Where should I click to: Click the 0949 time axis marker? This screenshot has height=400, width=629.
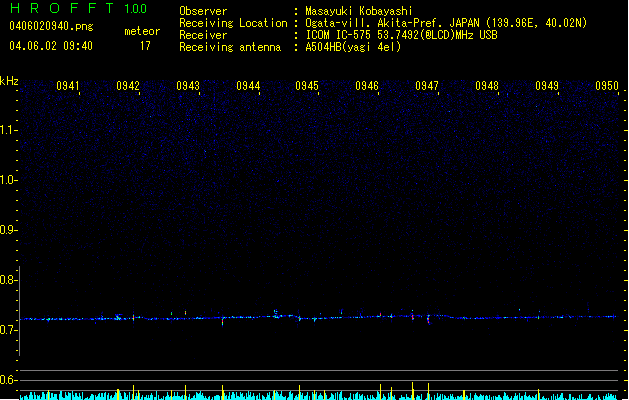[547, 86]
